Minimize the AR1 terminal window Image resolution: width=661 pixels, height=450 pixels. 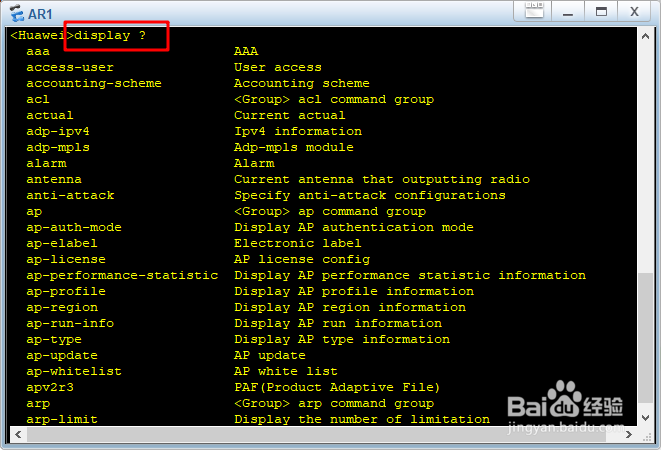point(568,11)
